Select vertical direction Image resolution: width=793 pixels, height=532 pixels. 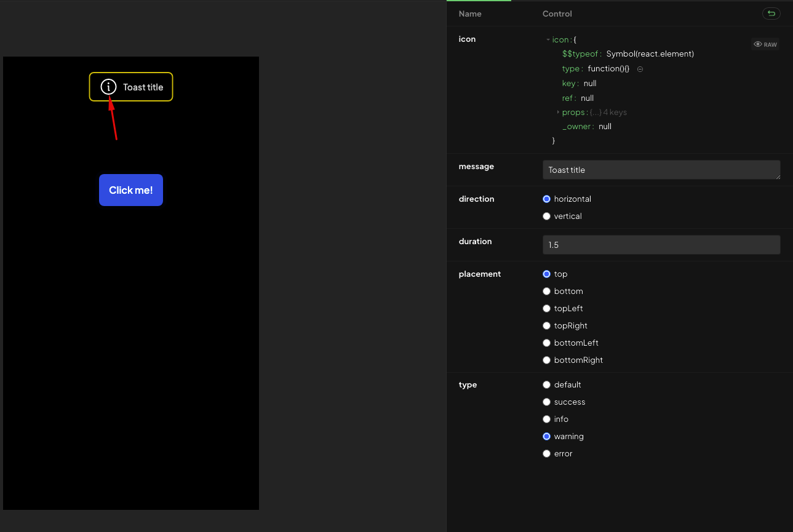pyautogui.click(x=546, y=216)
